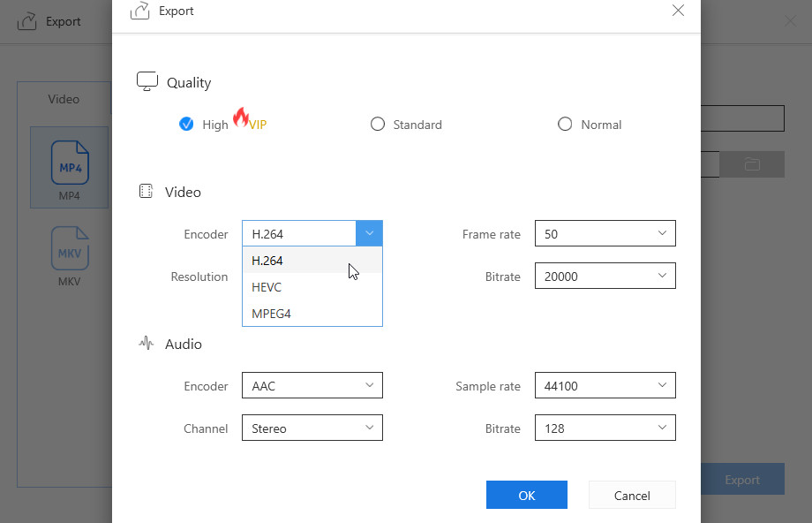Click the Export icon in dialog title

coord(139,11)
